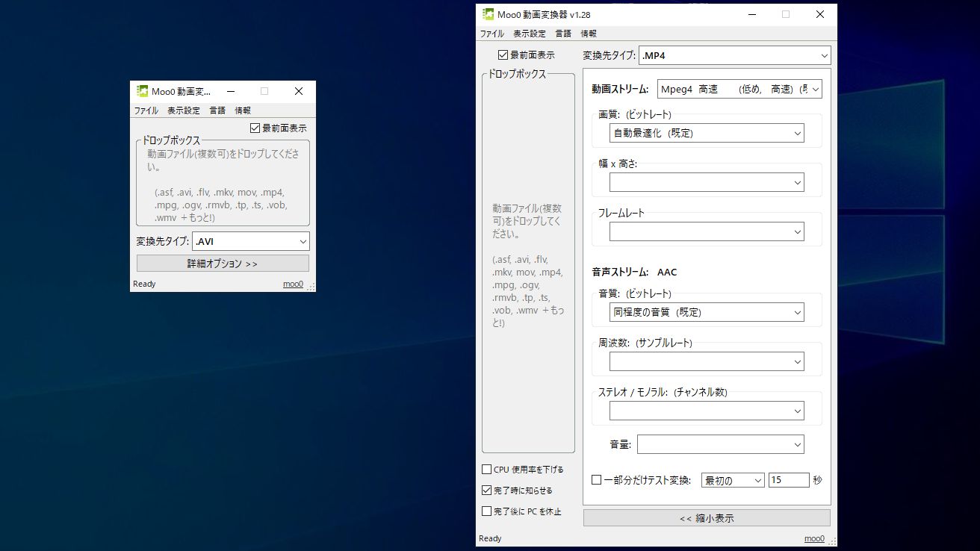The image size is (980, 551).
Task: Open the .AVI 変換先タイプ dropdown in the small window
Action: 250,241
